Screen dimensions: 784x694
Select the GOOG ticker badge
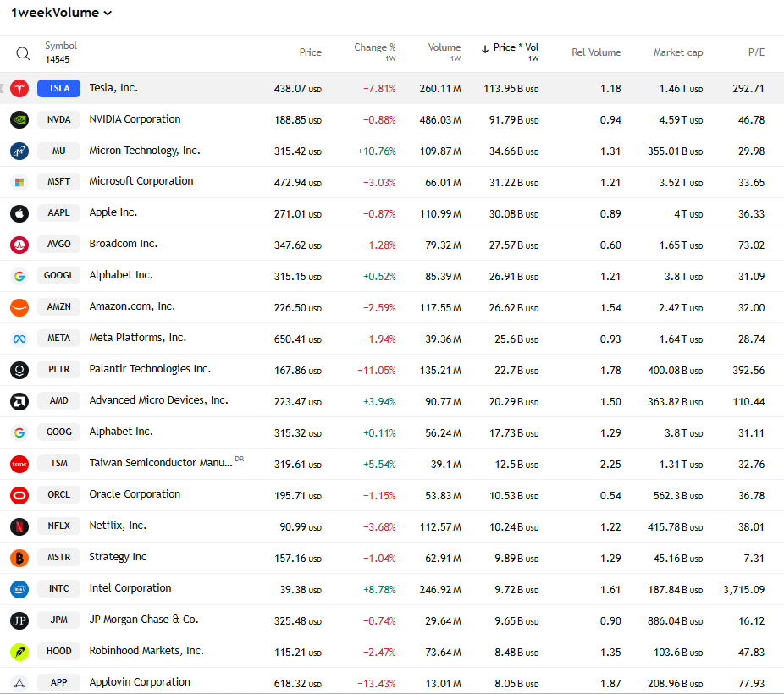[x=59, y=432]
